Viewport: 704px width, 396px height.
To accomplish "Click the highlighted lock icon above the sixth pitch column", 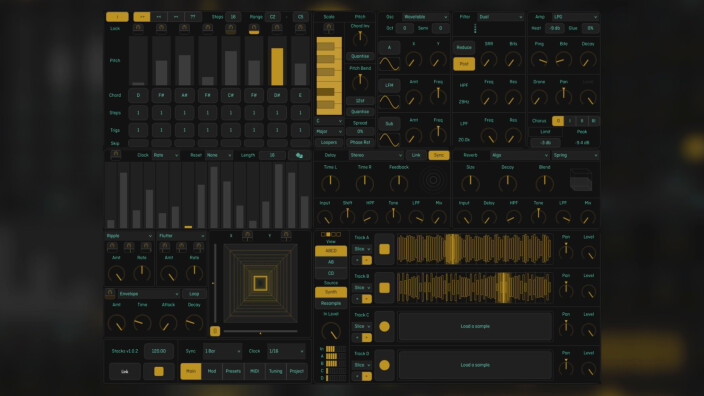I will [x=254, y=29].
